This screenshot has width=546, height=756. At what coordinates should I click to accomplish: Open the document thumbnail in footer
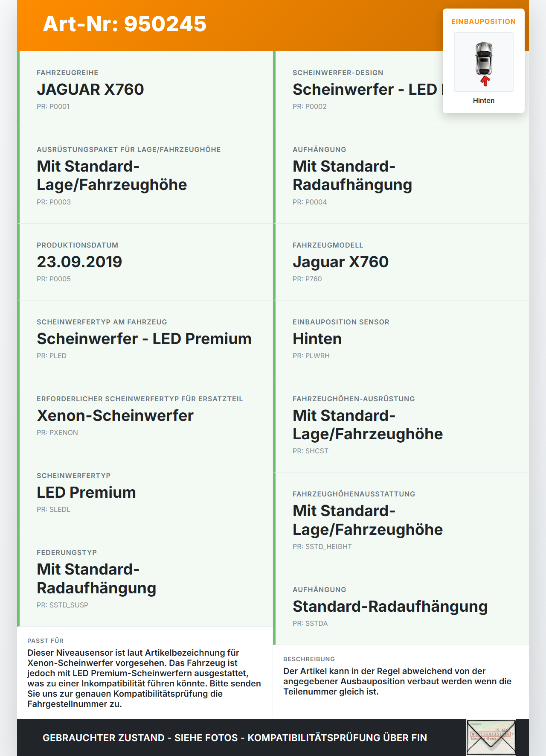(x=491, y=738)
